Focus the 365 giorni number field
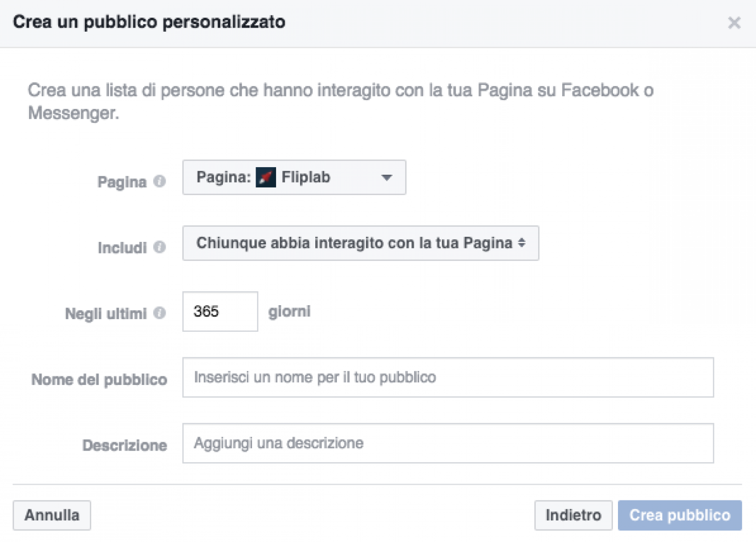 [x=220, y=311]
